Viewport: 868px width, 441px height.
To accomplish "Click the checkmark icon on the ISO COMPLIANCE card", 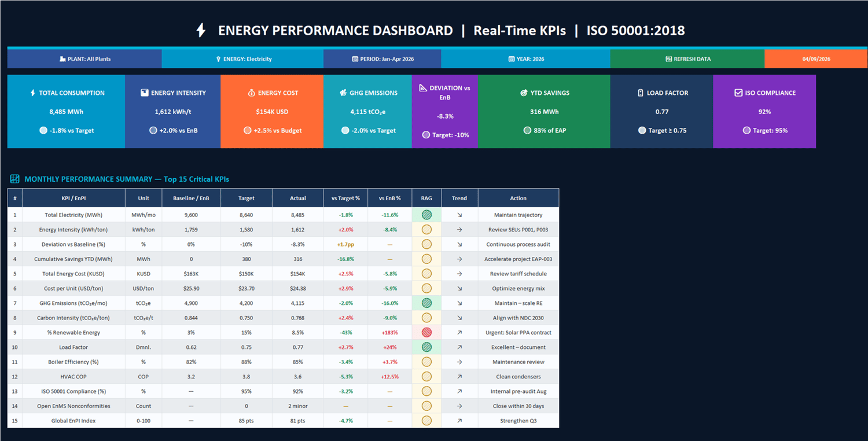I will point(738,93).
